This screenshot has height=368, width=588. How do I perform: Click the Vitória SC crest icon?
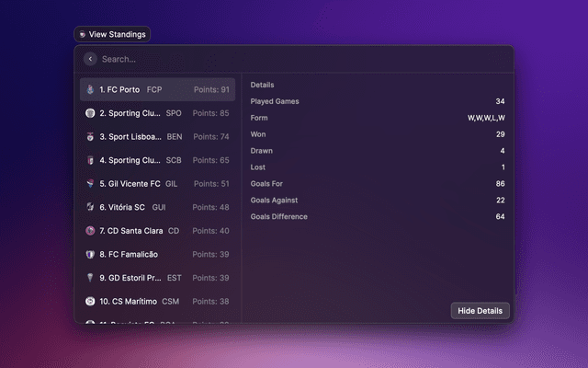coord(90,207)
